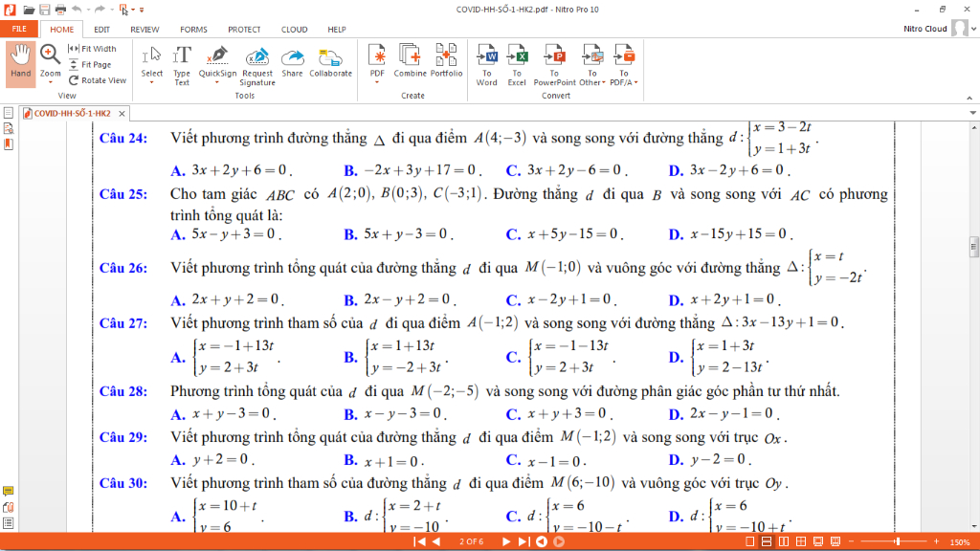
Task: Convert document To PowerPoint
Action: [x=554, y=65]
